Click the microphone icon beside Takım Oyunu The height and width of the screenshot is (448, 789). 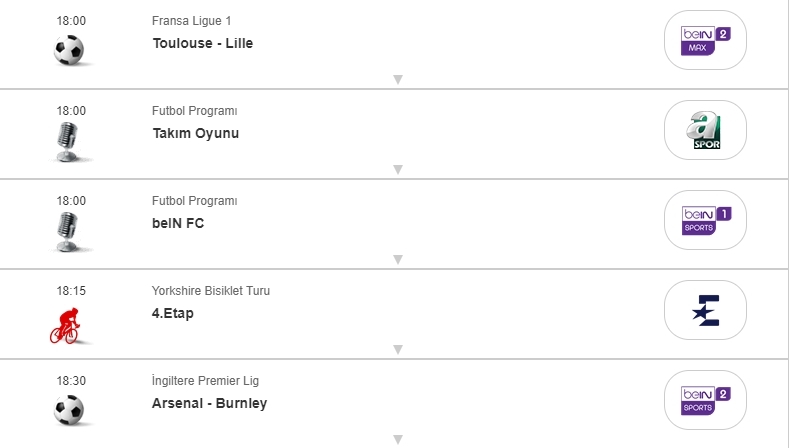[x=69, y=141]
